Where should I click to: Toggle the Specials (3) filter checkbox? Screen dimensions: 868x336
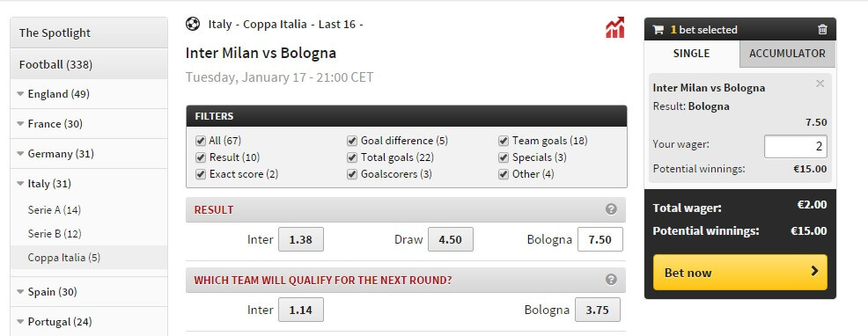pyautogui.click(x=504, y=157)
